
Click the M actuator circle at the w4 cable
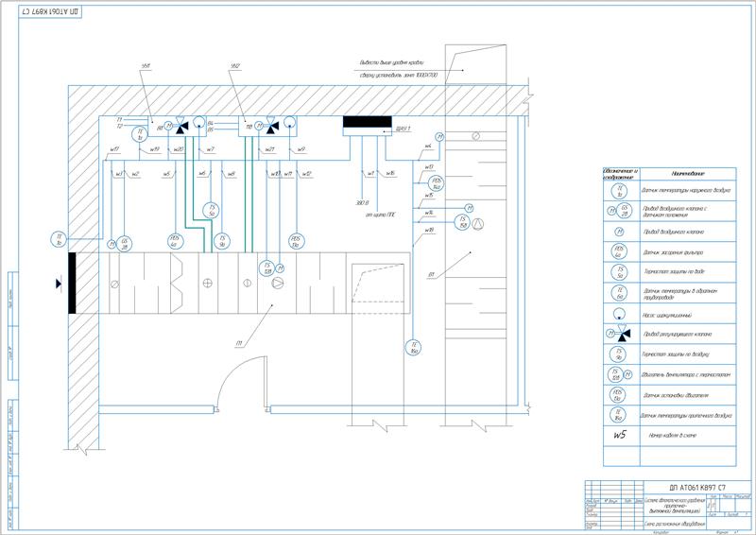click(439, 137)
